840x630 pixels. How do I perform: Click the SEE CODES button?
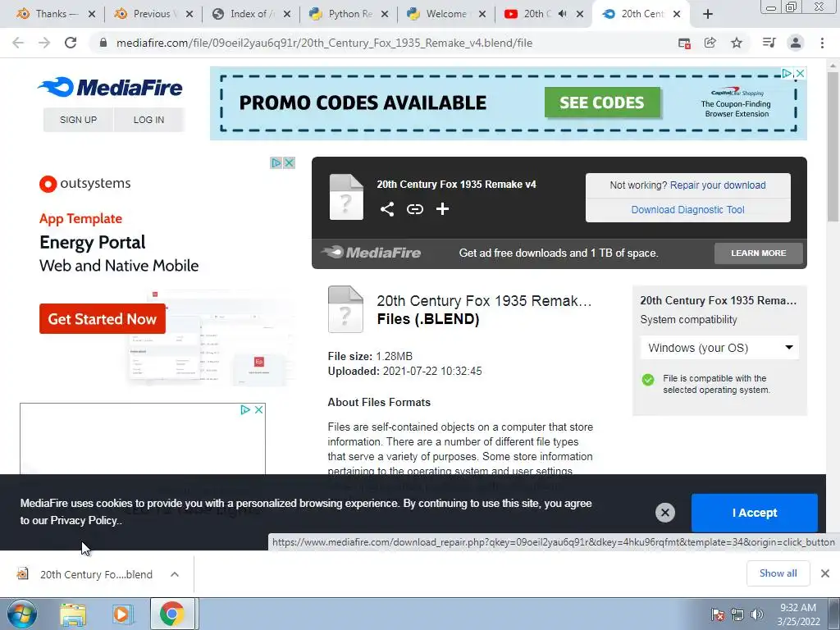(602, 103)
